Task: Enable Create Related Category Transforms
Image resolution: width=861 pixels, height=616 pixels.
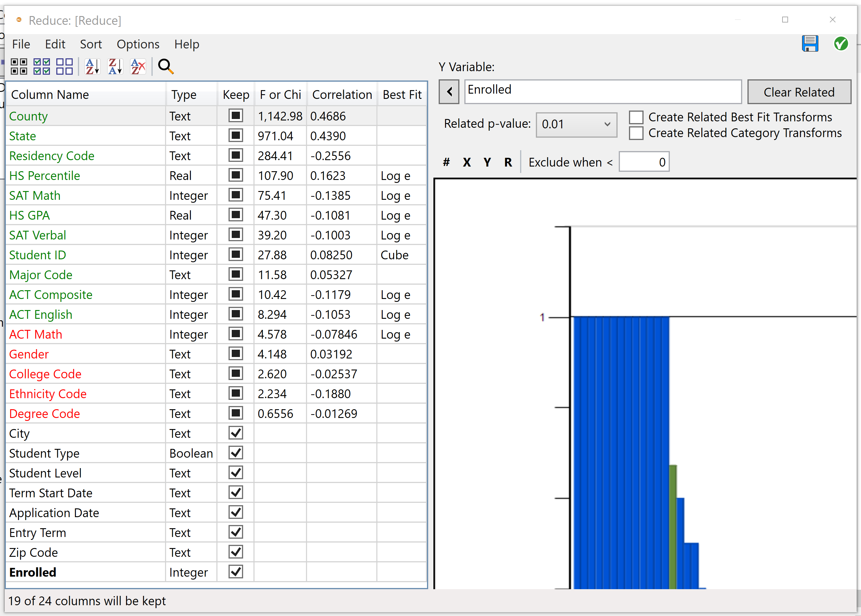Action: coord(636,133)
